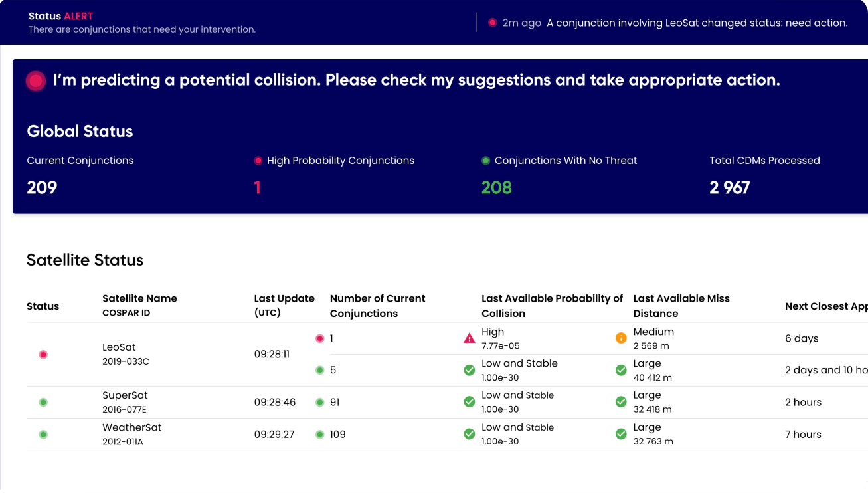
Task: Click the green checkmark beside Large 32 763 m
Action: [621, 434]
